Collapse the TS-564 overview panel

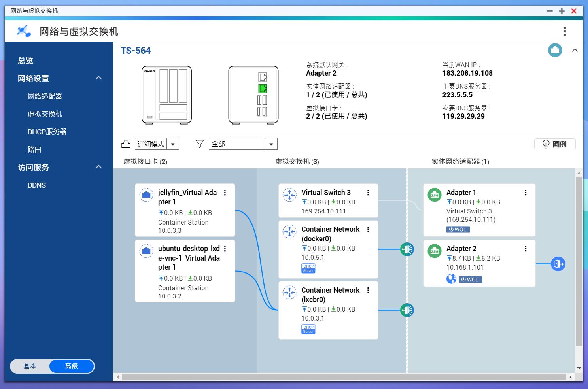575,50
